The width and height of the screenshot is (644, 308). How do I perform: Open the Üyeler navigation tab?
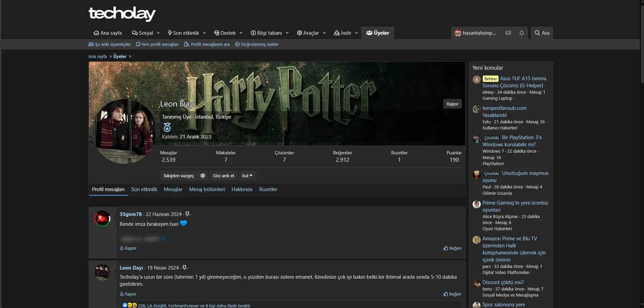(378, 33)
